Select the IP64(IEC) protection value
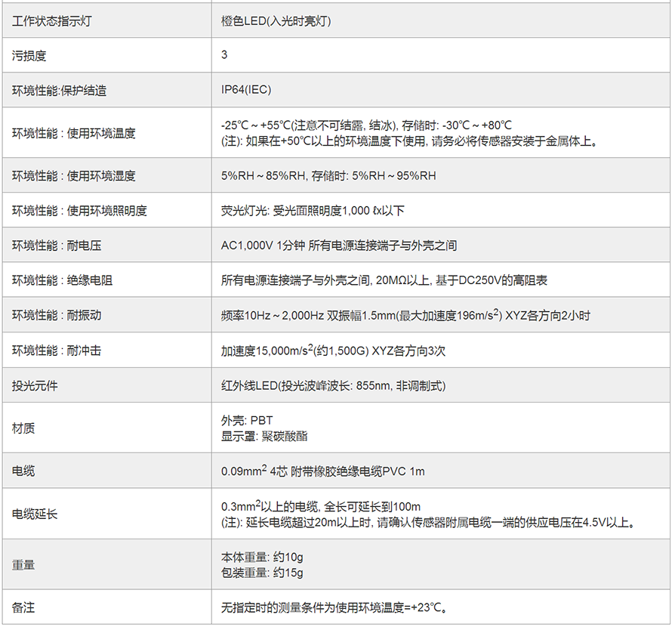Screen dimensions: 672x627 click(246, 90)
